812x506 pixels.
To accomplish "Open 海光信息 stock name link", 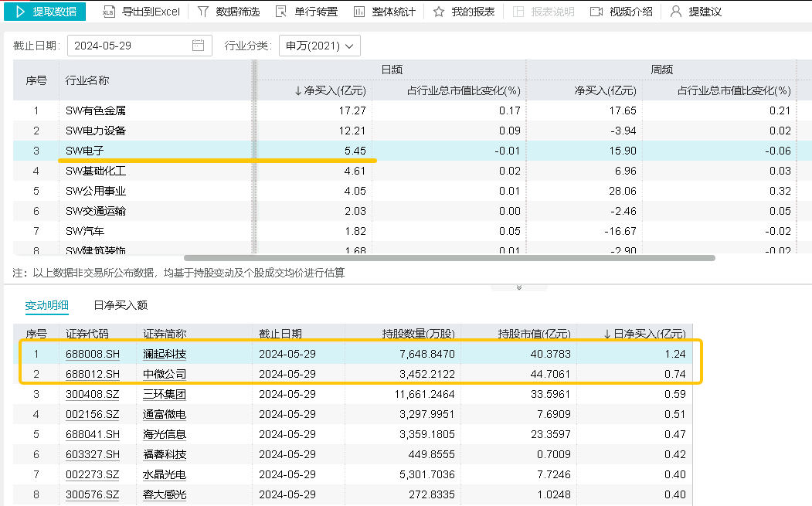I will tap(165, 434).
